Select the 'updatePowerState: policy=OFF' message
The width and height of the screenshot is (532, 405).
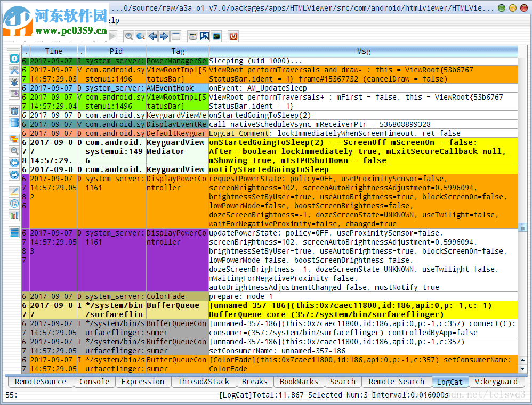(x=364, y=260)
